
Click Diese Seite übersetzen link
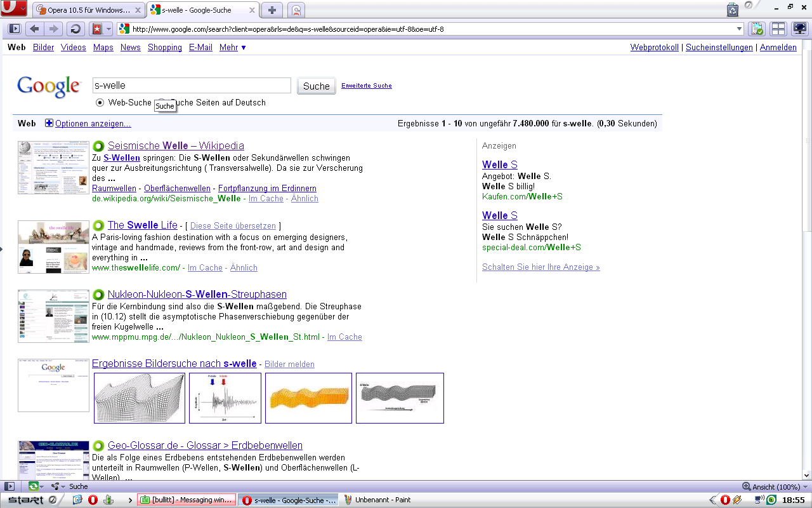[233, 225]
